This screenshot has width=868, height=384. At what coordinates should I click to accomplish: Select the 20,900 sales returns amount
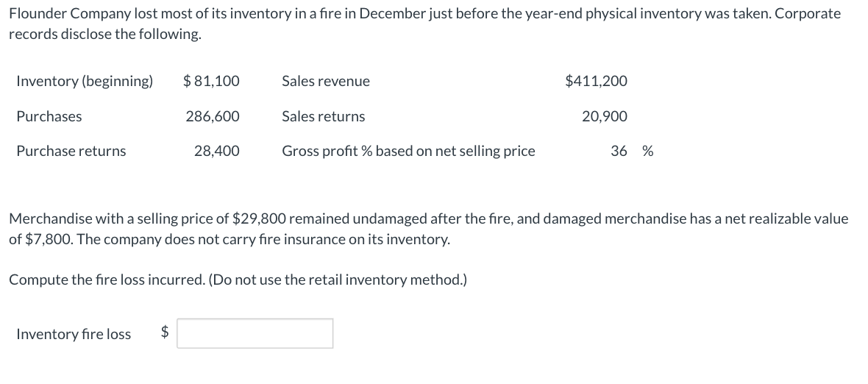pyautogui.click(x=605, y=116)
